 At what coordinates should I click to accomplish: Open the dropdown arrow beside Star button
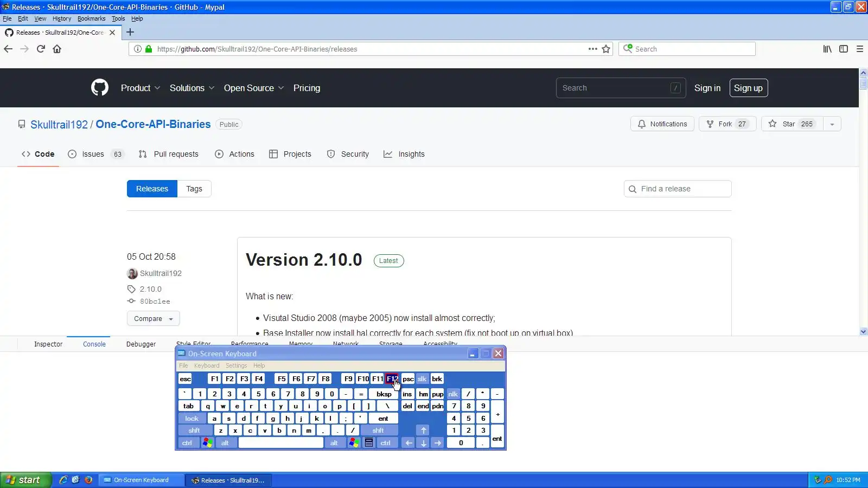point(832,124)
